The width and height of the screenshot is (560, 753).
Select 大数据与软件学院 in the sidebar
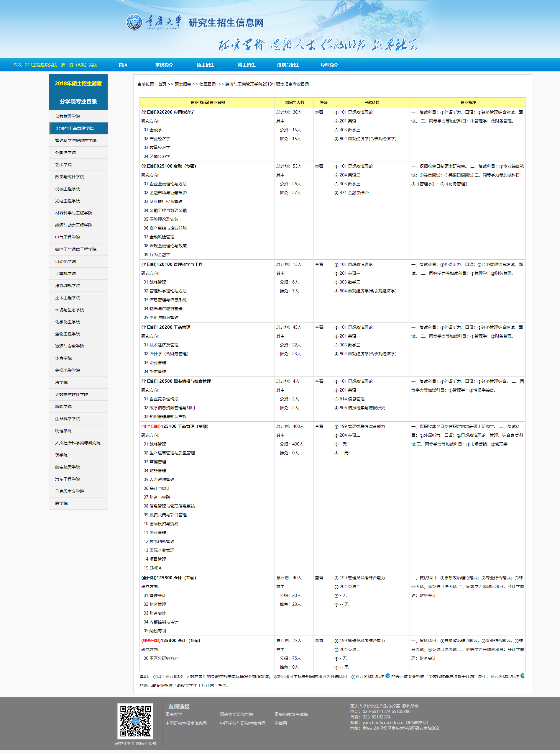point(72,394)
